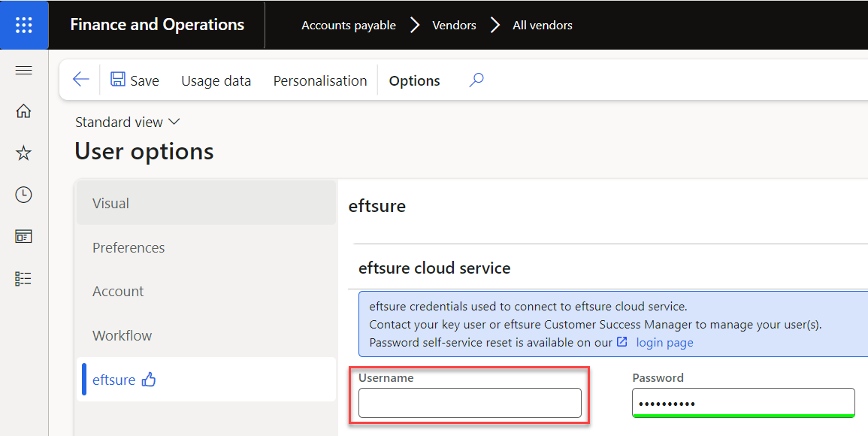868x436 pixels.
Task: Click 'eftsure credentials used to connect' text
Action: click(528, 307)
